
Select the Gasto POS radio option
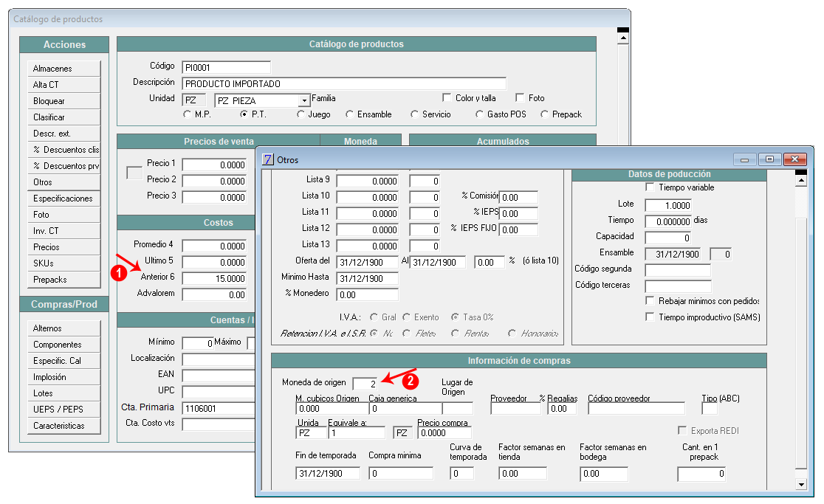[479, 114]
